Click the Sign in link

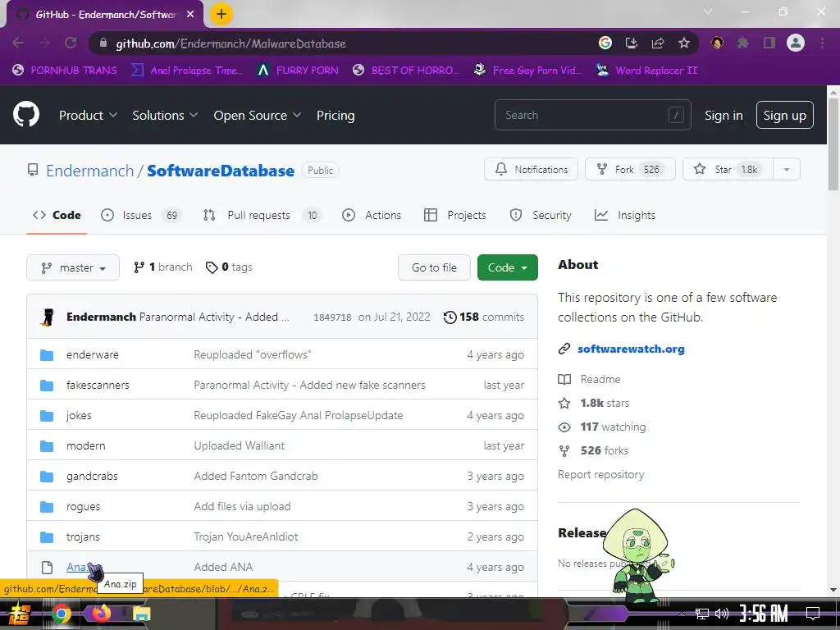[x=724, y=115]
